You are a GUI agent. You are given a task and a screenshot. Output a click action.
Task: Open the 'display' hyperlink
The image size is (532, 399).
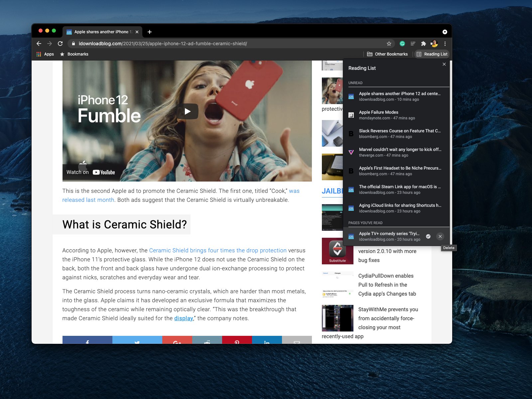coord(184,318)
